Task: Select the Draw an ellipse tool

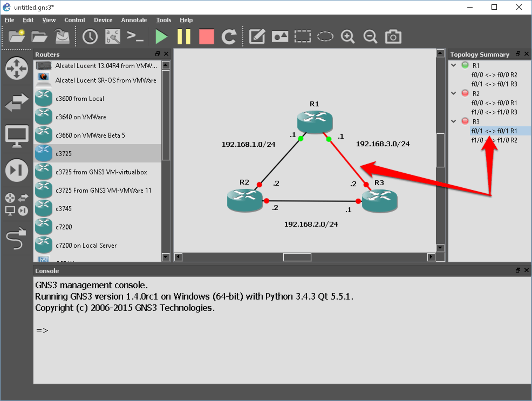Action: 325,36
